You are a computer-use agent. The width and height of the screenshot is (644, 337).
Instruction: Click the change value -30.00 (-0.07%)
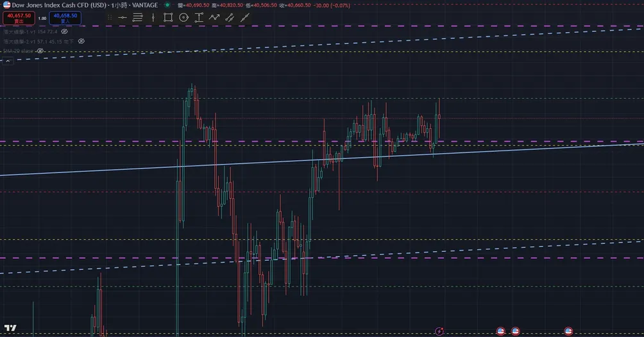332,5
